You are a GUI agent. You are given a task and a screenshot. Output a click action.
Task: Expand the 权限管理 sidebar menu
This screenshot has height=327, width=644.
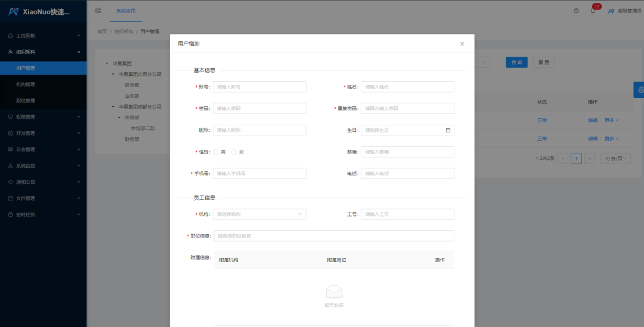[x=43, y=117]
